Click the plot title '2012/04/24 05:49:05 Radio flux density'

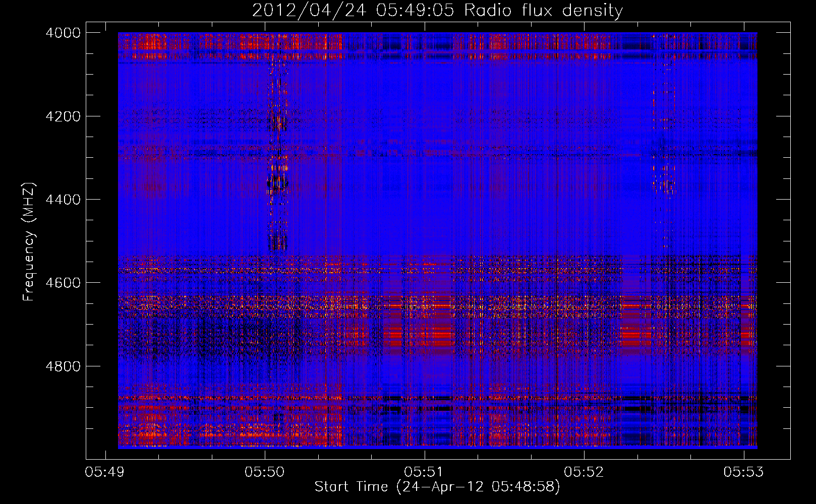(x=437, y=11)
